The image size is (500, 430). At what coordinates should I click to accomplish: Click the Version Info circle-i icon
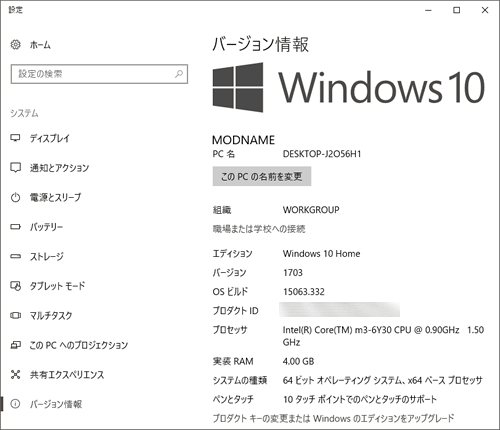tap(15, 404)
